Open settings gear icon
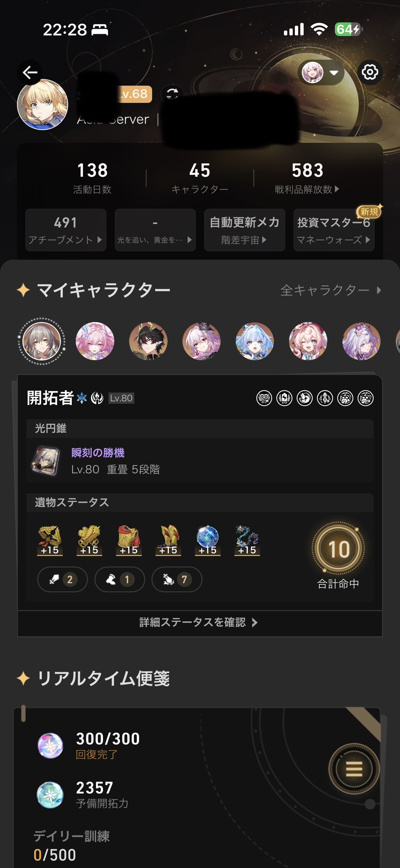The width and height of the screenshot is (400, 868). pos(370,72)
